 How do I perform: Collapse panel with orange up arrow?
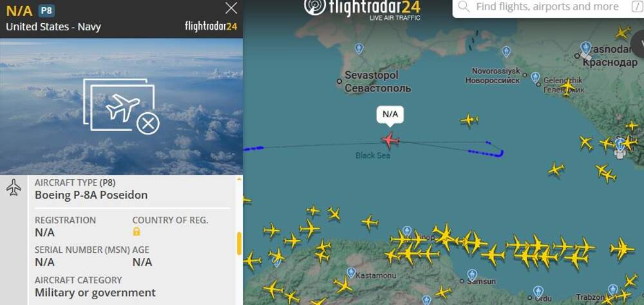tap(239, 179)
